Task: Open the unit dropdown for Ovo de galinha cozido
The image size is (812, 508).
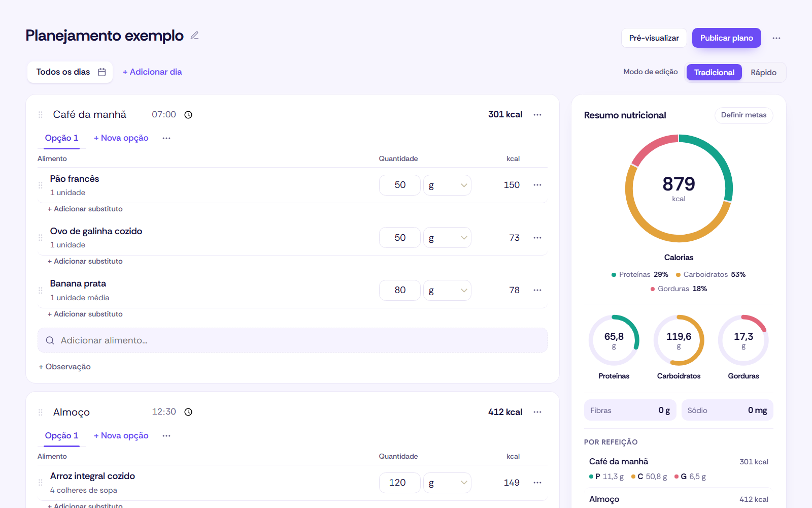Action: [x=447, y=238]
